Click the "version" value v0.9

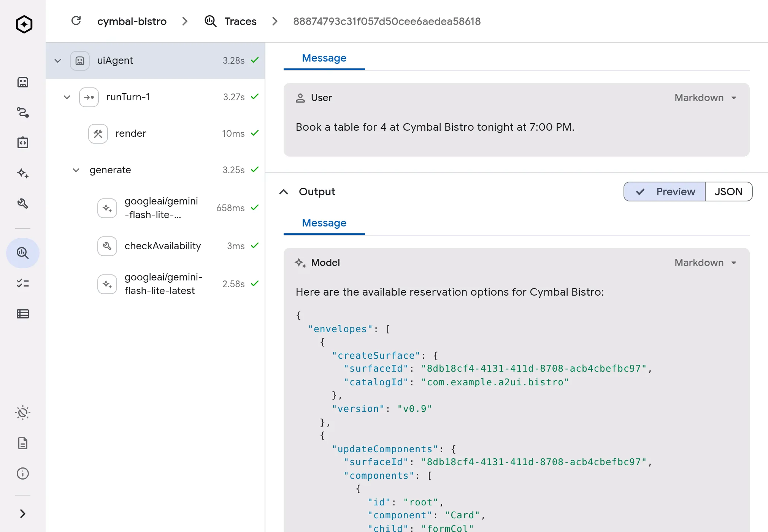(x=415, y=409)
